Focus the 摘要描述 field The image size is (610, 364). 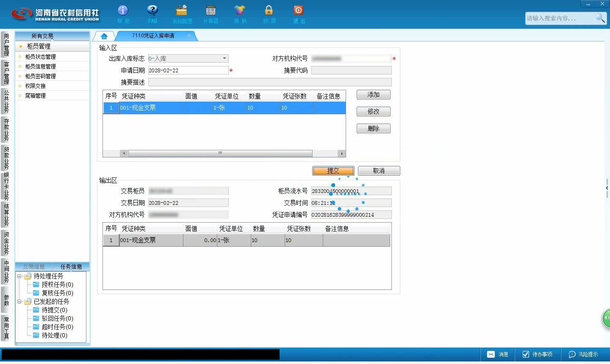[x=270, y=82]
